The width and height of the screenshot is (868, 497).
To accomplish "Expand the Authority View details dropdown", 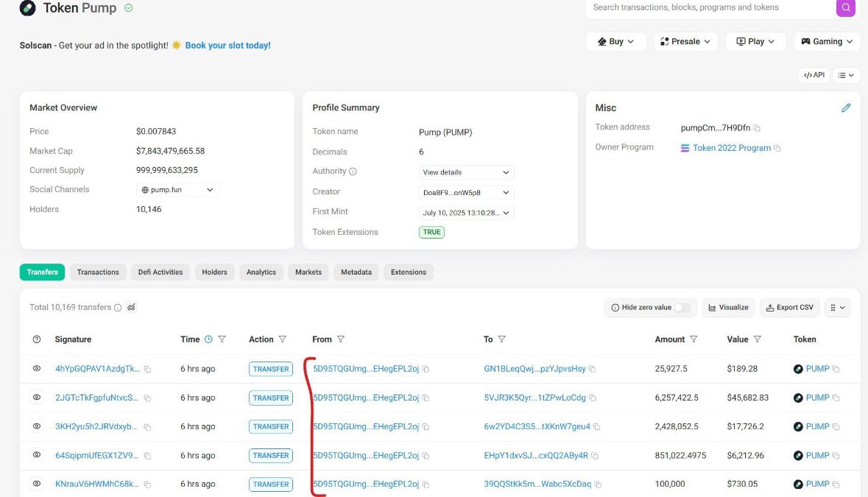I will pyautogui.click(x=466, y=172).
